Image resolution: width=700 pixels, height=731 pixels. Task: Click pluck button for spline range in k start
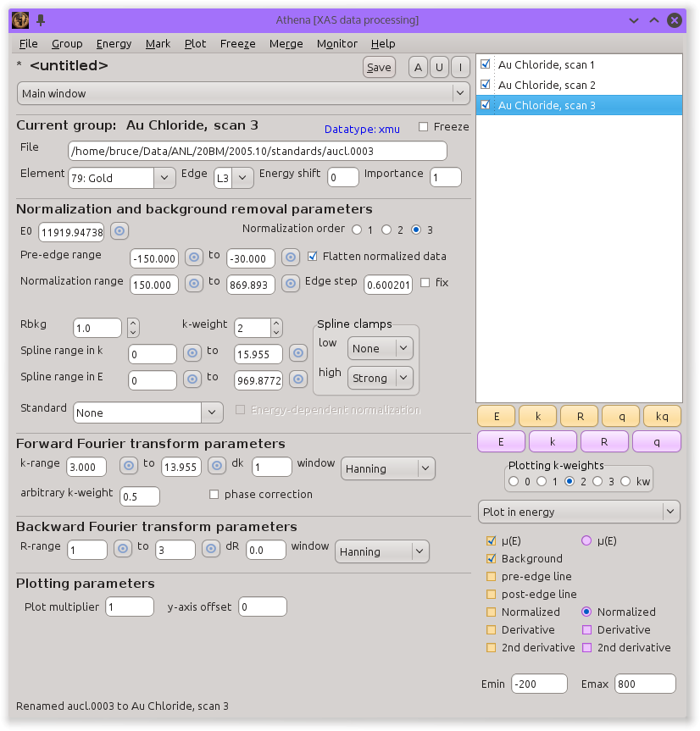click(x=192, y=353)
